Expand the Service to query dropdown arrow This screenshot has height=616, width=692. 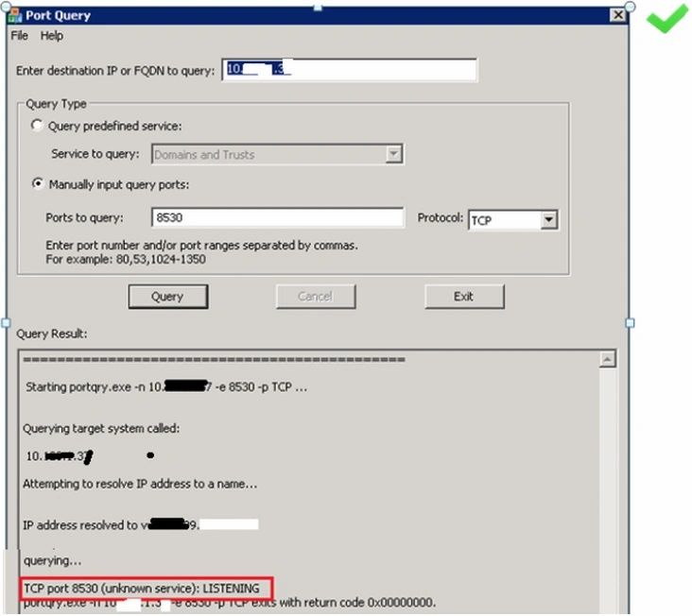coord(393,154)
